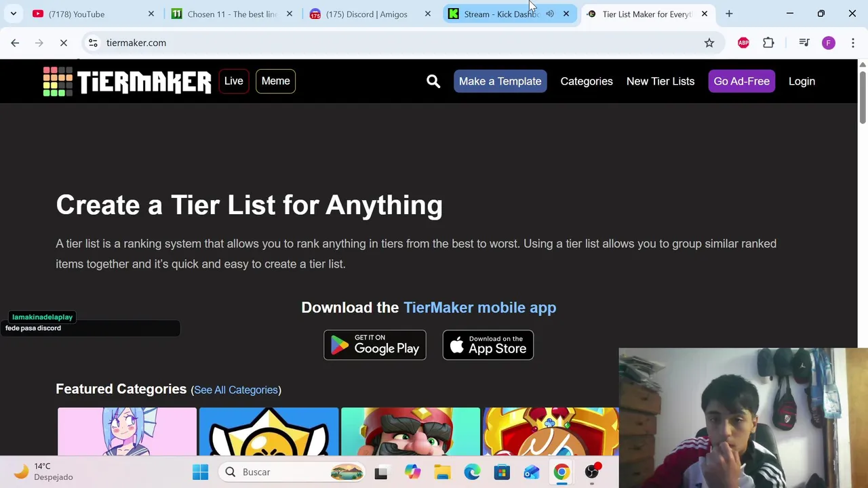Open the anime girl category thumbnail

[x=127, y=431]
